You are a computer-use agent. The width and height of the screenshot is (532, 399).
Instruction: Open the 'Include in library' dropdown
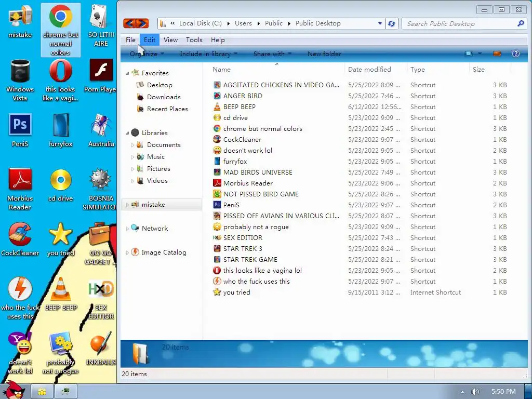208,54
